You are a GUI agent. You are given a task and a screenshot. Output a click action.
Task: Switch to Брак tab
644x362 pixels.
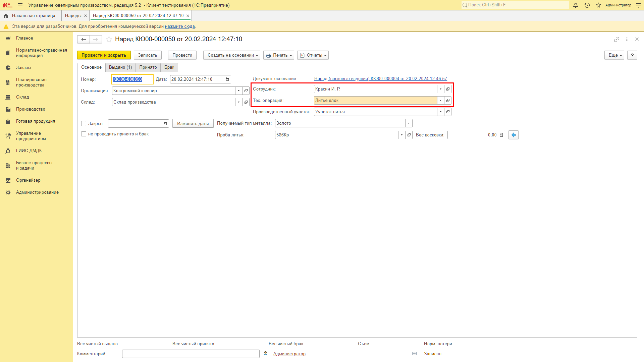click(169, 67)
